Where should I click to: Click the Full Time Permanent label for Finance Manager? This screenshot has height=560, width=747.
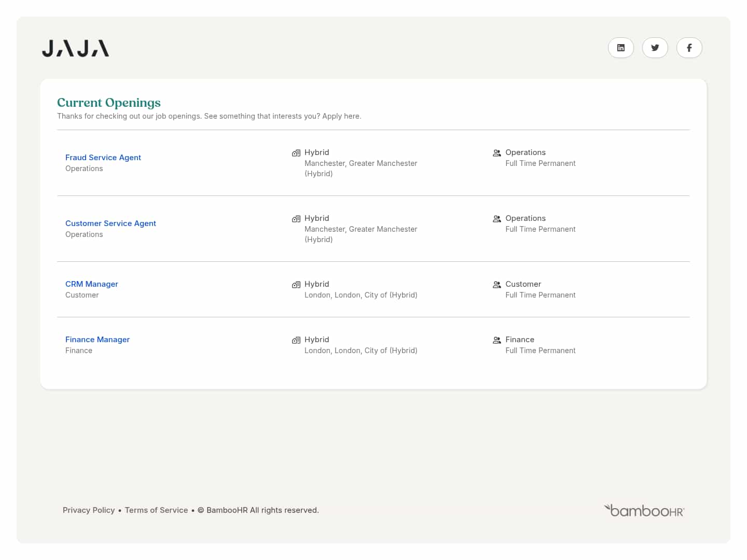click(x=541, y=351)
